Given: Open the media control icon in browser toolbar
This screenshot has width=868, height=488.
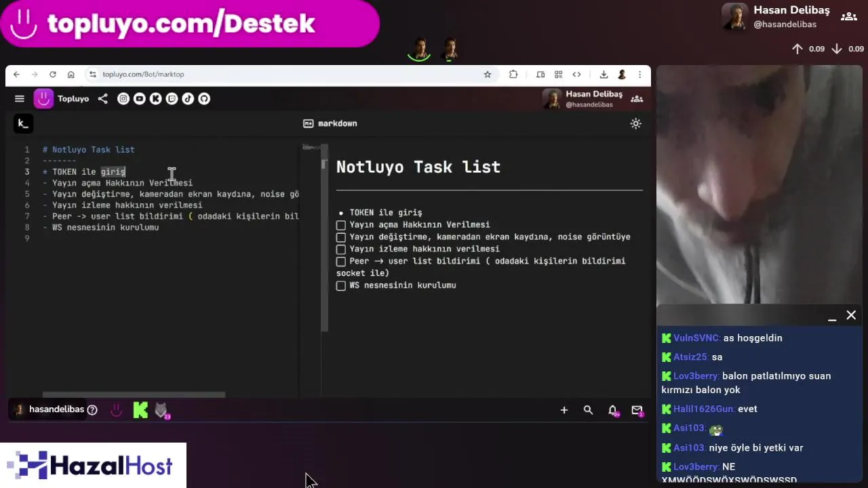Looking at the screenshot, I should 540,75.
